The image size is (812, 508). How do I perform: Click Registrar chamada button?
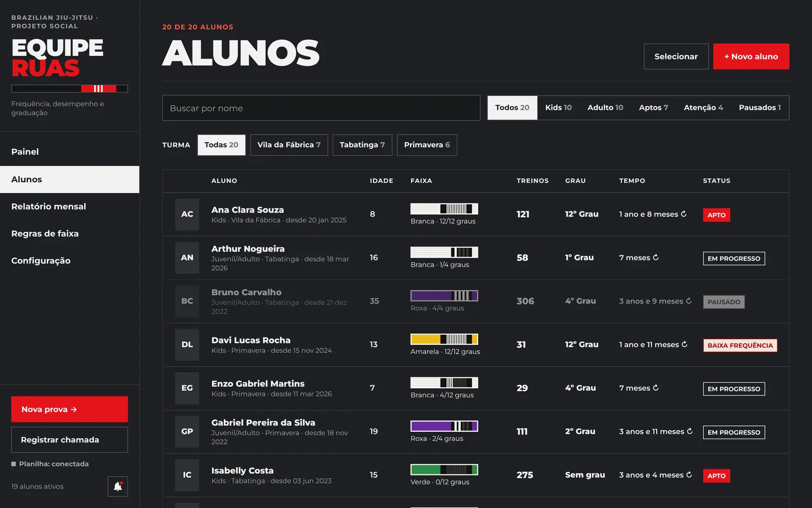click(70, 440)
